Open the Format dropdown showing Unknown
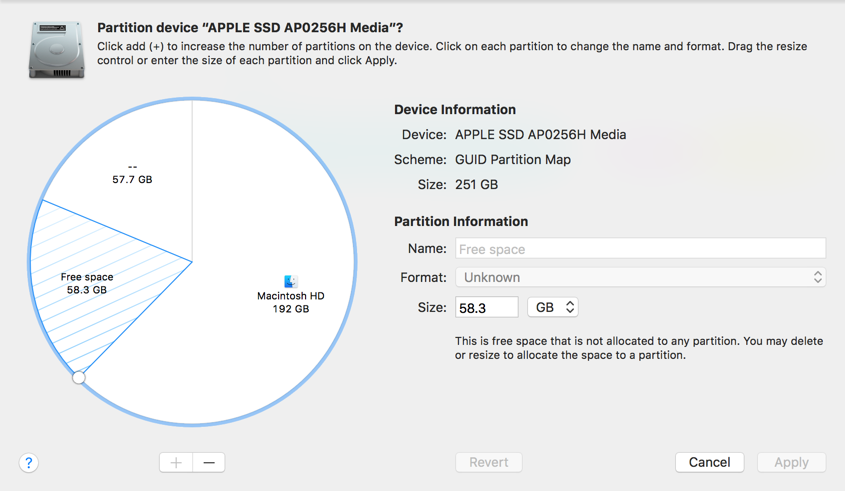Viewport: 845px width, 491px height. tap(640, 277)
